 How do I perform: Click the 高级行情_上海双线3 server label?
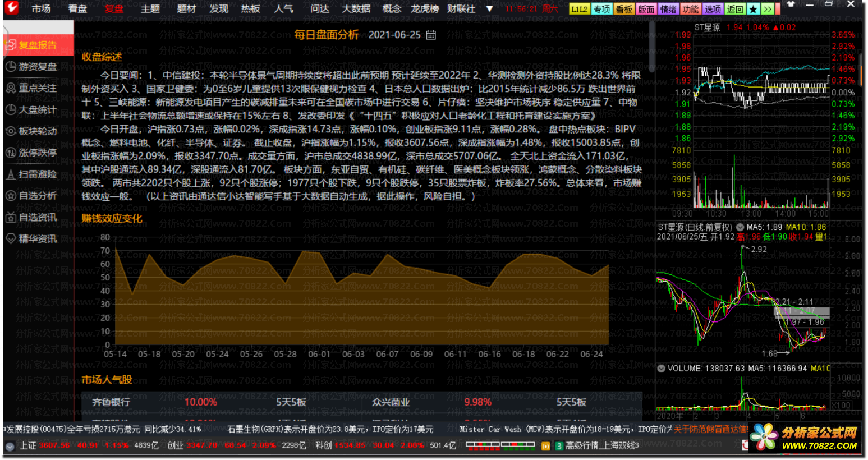pos(602,445)
